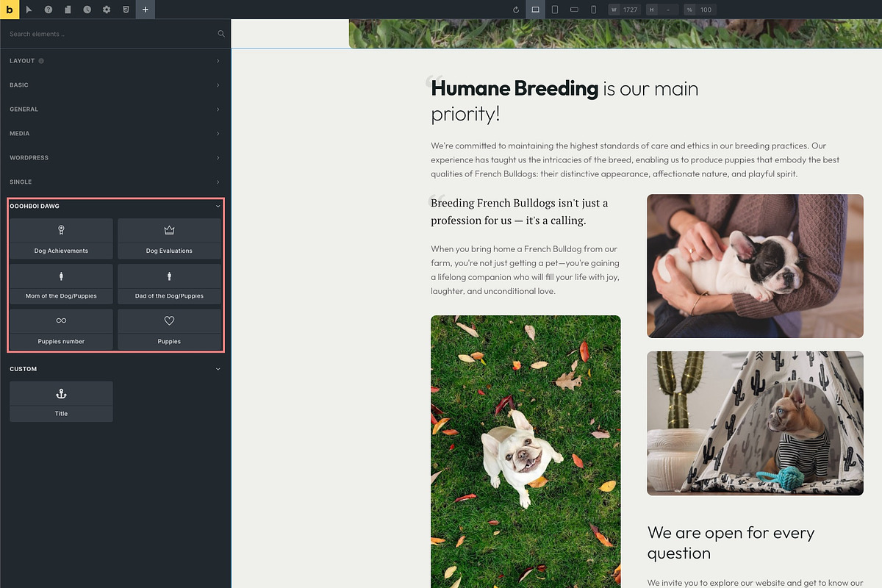Open the revisions clock icon

point(87,10)
